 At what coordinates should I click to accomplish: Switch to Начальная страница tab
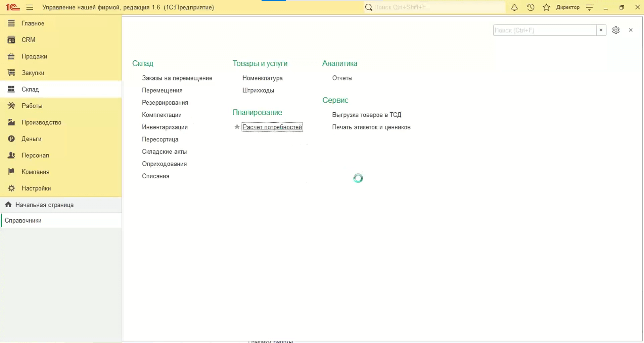[61, 205]
